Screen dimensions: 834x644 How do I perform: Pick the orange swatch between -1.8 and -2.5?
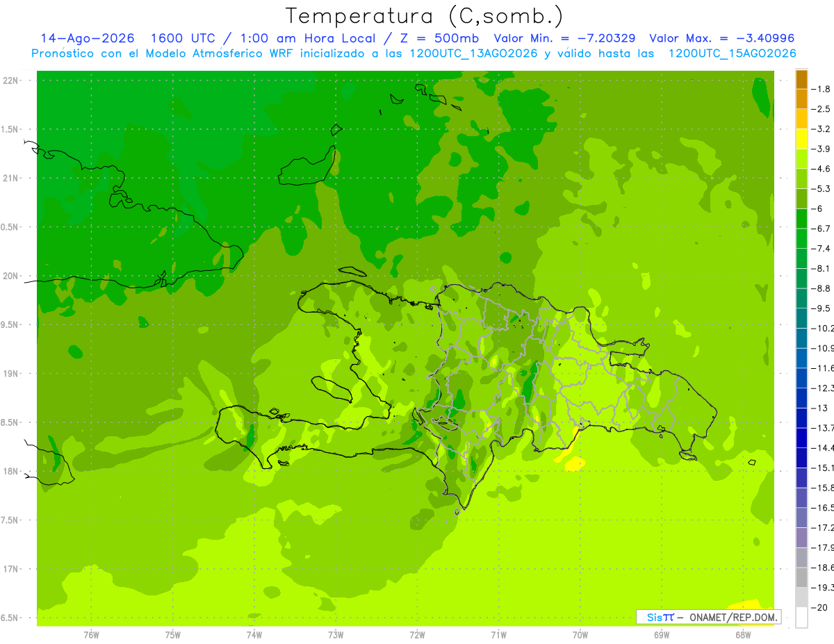point(801,99)
